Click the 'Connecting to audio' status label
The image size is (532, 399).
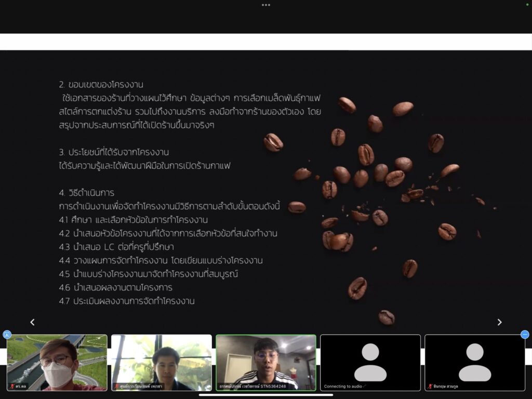click(344, 387)
